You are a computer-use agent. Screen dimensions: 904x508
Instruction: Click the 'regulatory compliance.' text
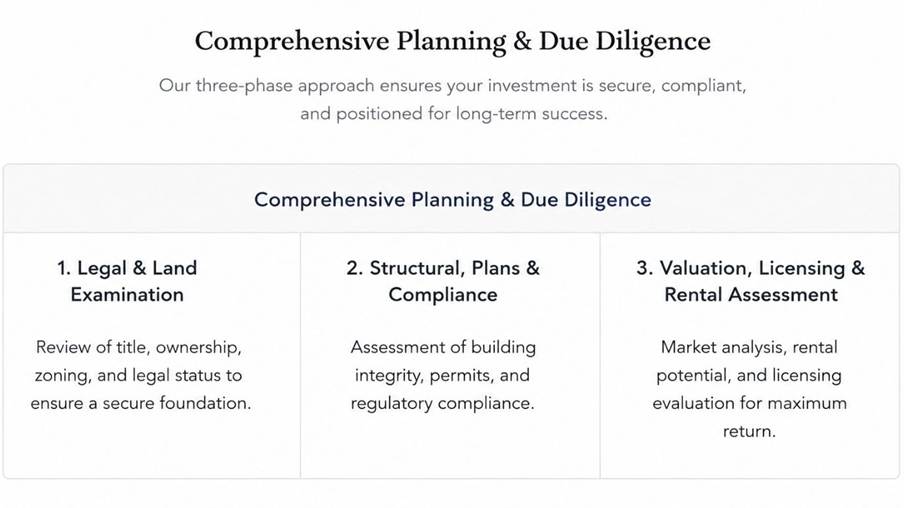click(x=442, y=403)
